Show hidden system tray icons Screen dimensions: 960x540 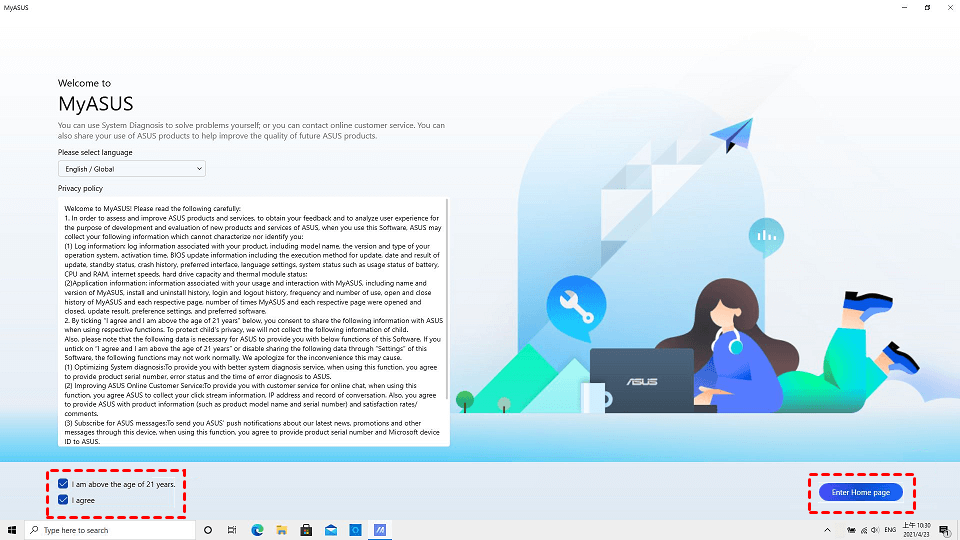click(827, 530)
